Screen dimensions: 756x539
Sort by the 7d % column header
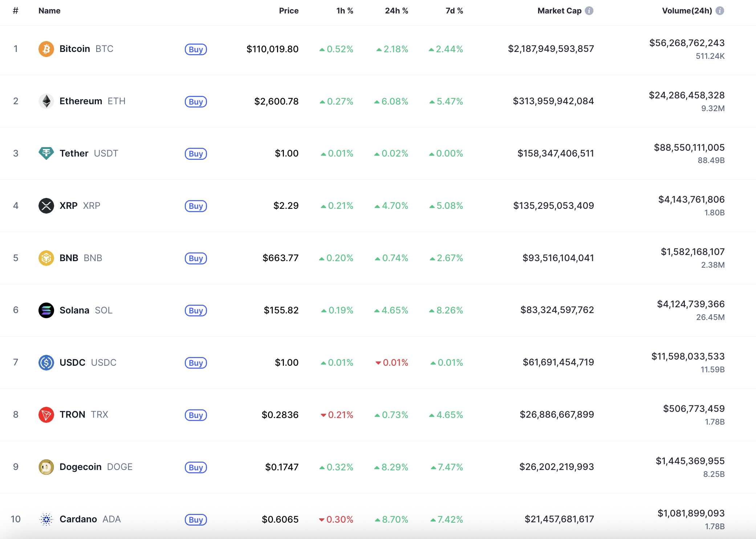pos(454,11)
